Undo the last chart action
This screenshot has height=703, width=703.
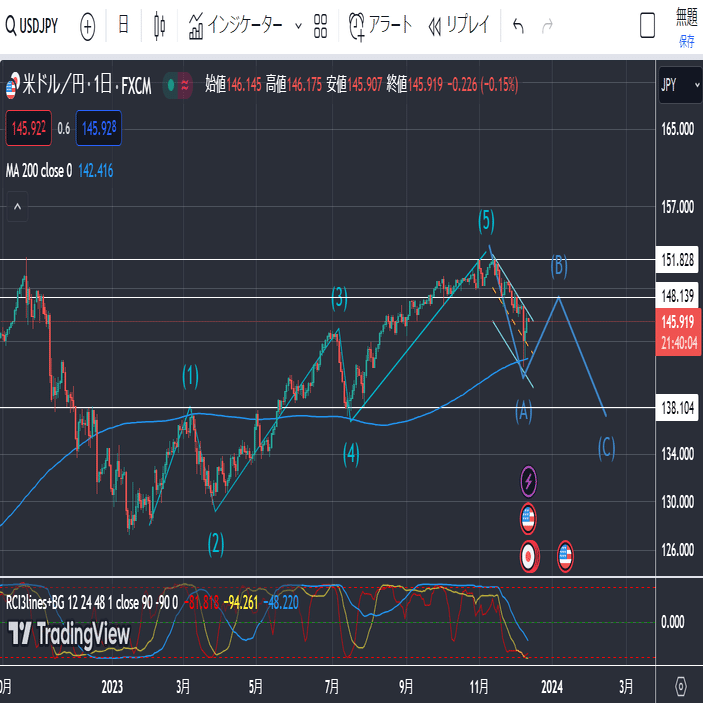pyautogui.click(x=518, y=26)
